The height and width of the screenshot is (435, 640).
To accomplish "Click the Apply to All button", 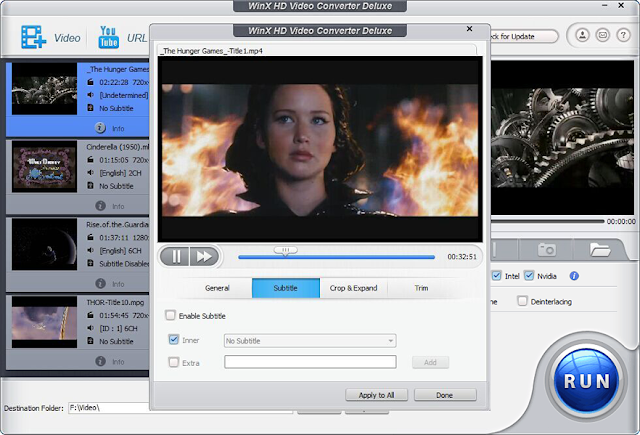I will click(376, 395).
